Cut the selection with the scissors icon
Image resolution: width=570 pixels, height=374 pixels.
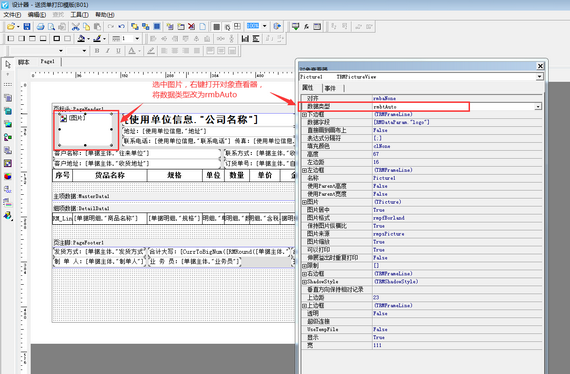tap(75, 27)
